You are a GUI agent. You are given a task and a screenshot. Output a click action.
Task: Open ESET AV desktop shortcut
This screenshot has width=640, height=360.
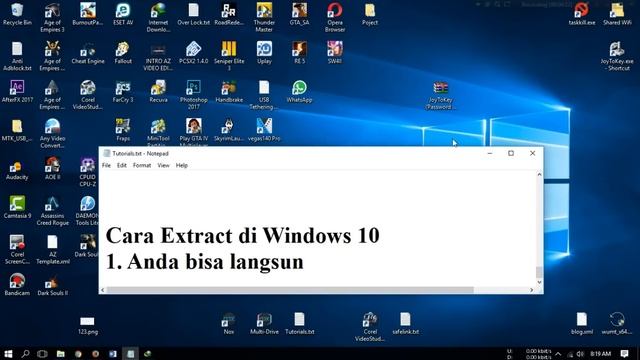tap(123, 14)
